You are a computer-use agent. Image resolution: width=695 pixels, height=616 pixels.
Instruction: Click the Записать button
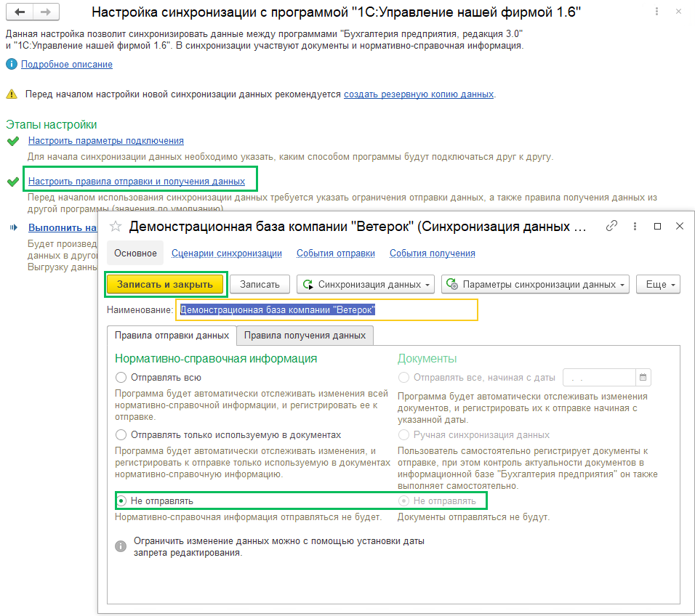(260, 284)
